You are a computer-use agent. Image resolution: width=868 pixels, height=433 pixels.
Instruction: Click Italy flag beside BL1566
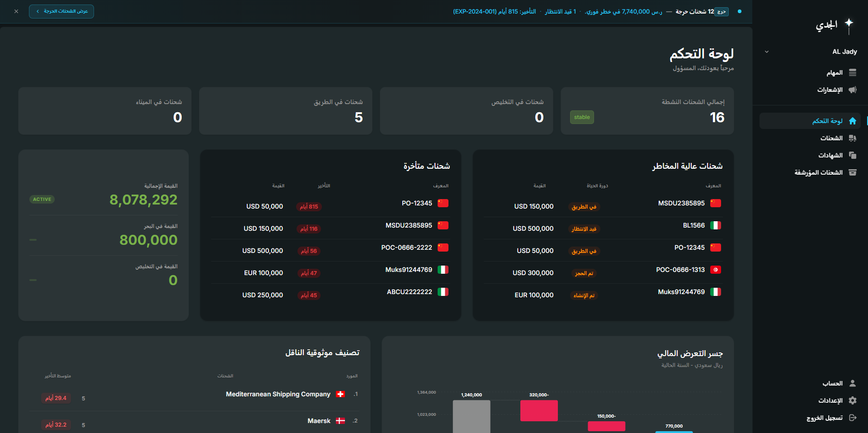point(716,225)
